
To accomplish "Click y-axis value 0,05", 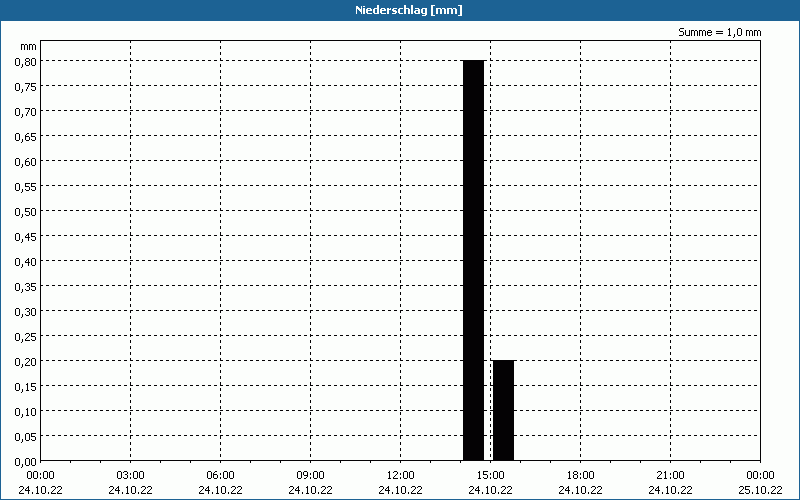I will tap(26, 437).
